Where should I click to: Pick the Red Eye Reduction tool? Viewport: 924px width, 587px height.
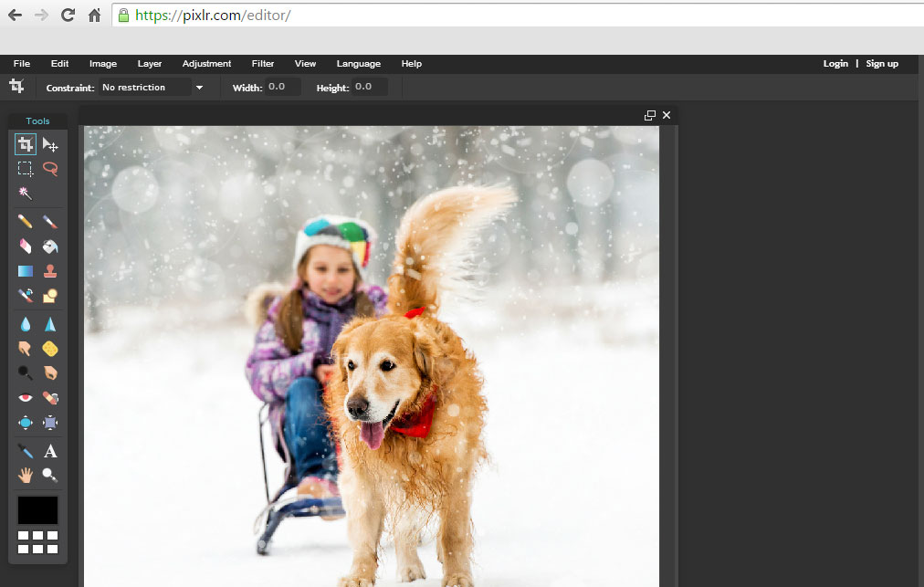[26, 397]
